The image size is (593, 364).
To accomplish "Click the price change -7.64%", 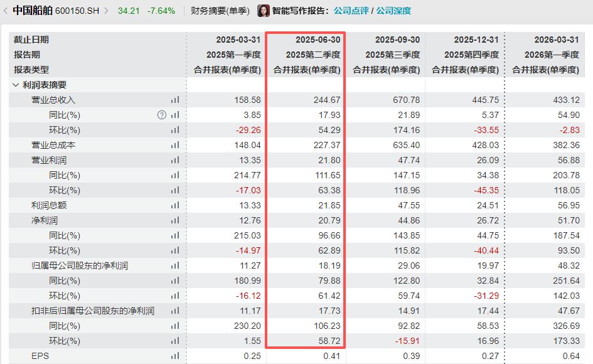I will tap(161, 11).
